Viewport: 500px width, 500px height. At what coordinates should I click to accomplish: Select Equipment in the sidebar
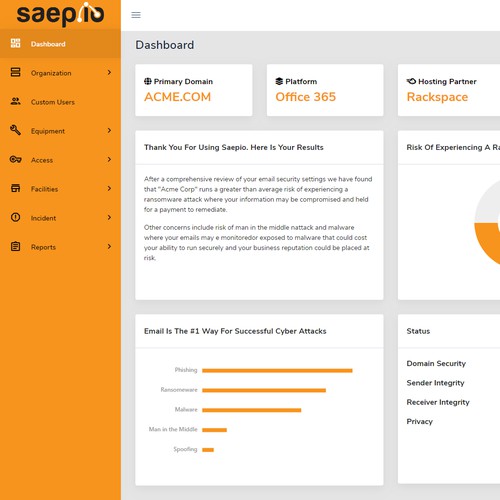[60, 131]
